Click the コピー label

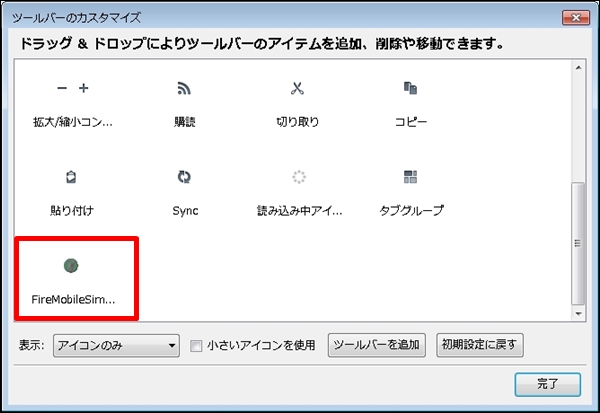point(411,122)
